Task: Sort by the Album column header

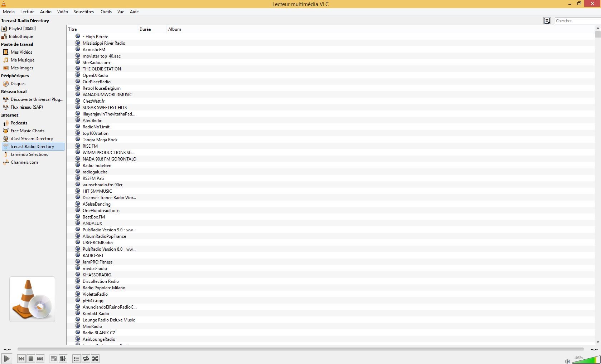Action: 175,29
